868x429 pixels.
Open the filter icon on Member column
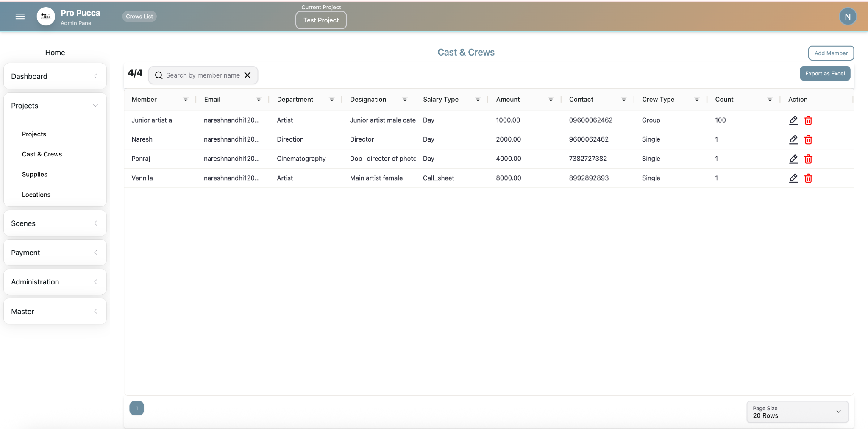(x=186, y=99)
